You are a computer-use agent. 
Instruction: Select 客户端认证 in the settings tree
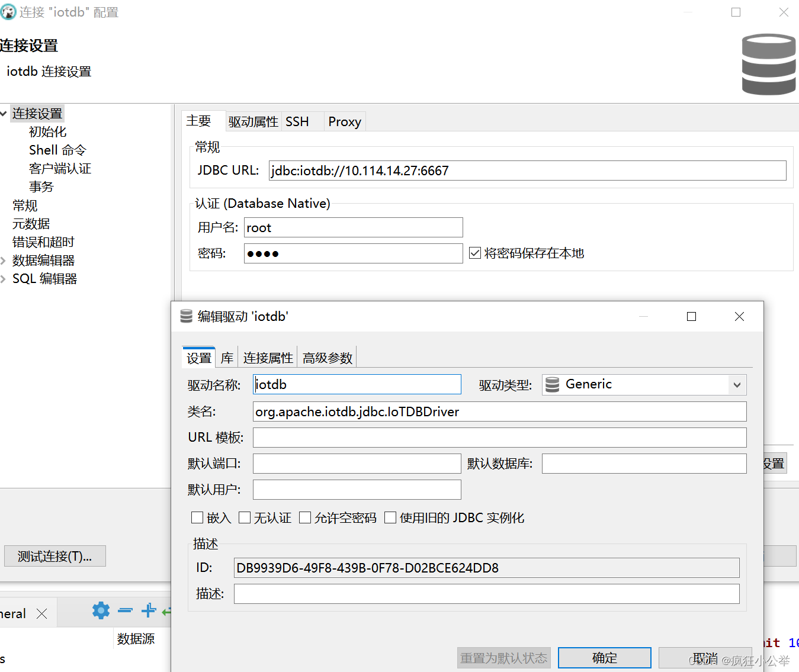tap(60, 168)
